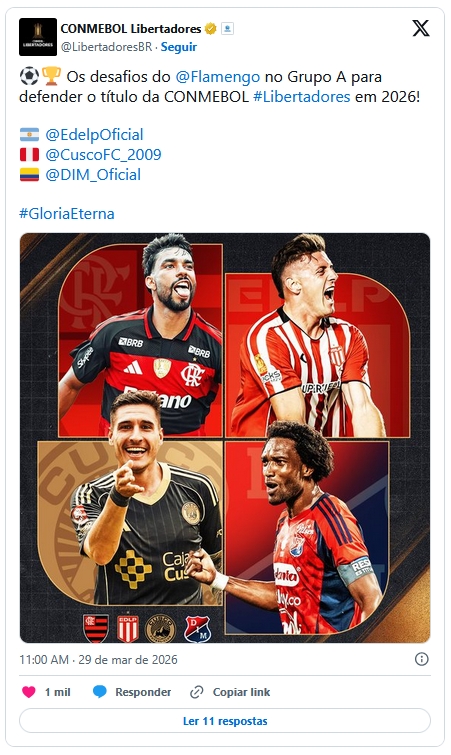The width and height of the screenshot is (451, 755).
Task: Click the CONMEBOL Libertadores profile avatar
Action: pos(38,37)
